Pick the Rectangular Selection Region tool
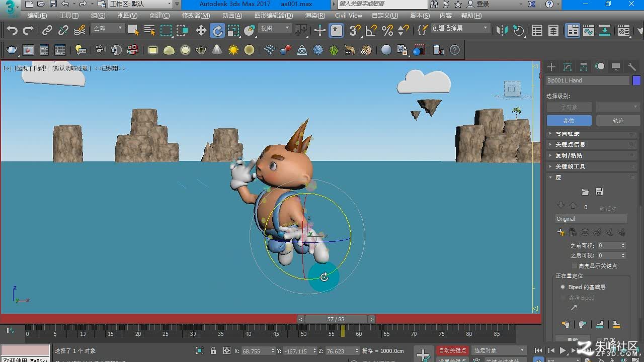This screenshot has height=362, width=644. [x=166, y=31]
